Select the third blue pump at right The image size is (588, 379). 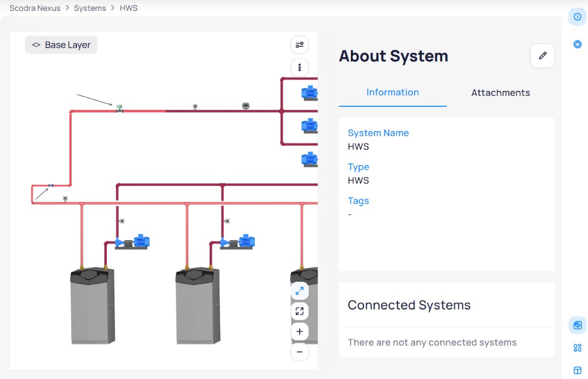[310, 159]
